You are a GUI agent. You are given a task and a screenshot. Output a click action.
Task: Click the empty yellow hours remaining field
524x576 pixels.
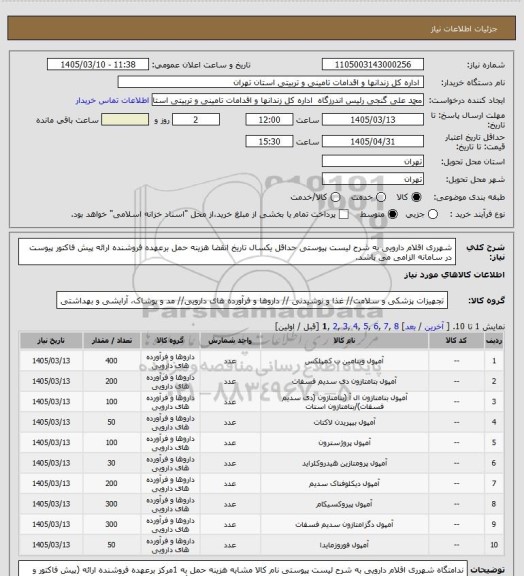point(125,120)
